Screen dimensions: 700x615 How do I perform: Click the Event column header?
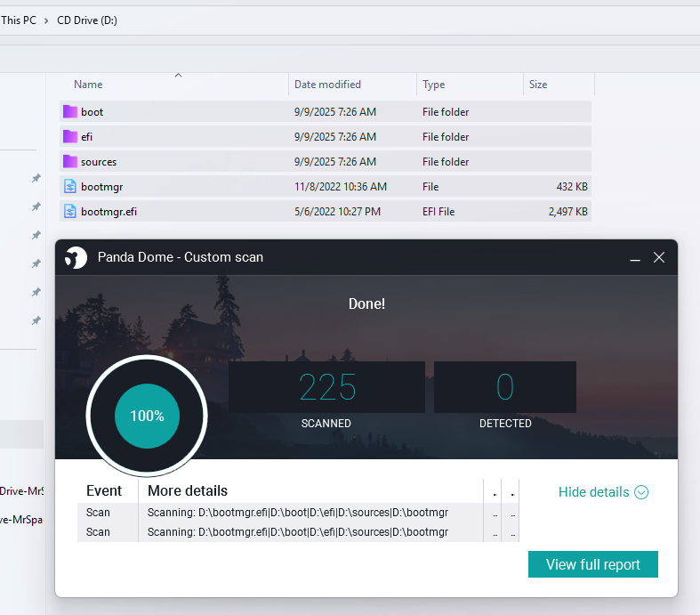(x=103, y=490)
